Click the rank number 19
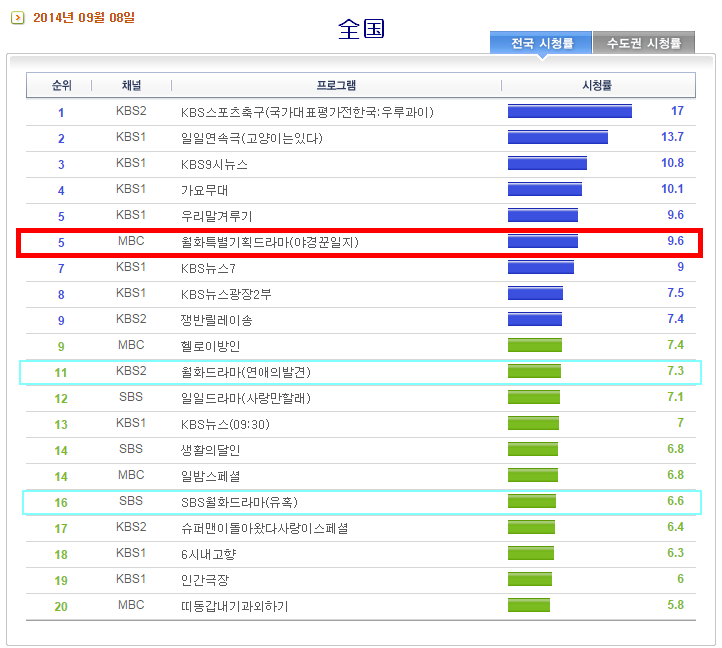722x648 pixels. 61,580
